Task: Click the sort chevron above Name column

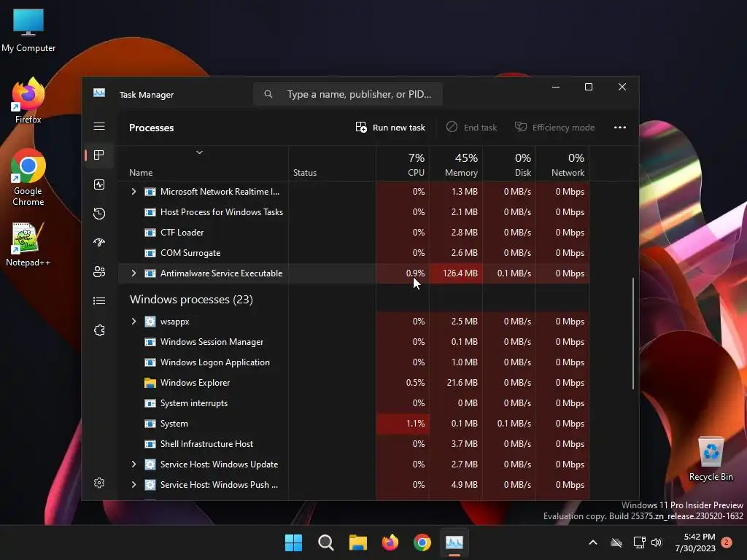Action: 200,152
